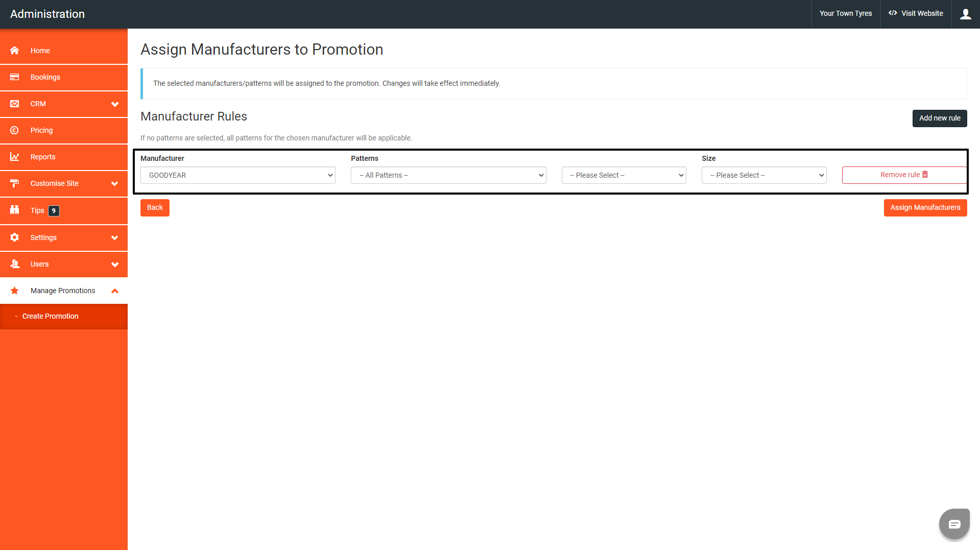This screenshot has height=550, width=980.
Task: Click the Reports chart icon
Action: click(x=14, y=157)
